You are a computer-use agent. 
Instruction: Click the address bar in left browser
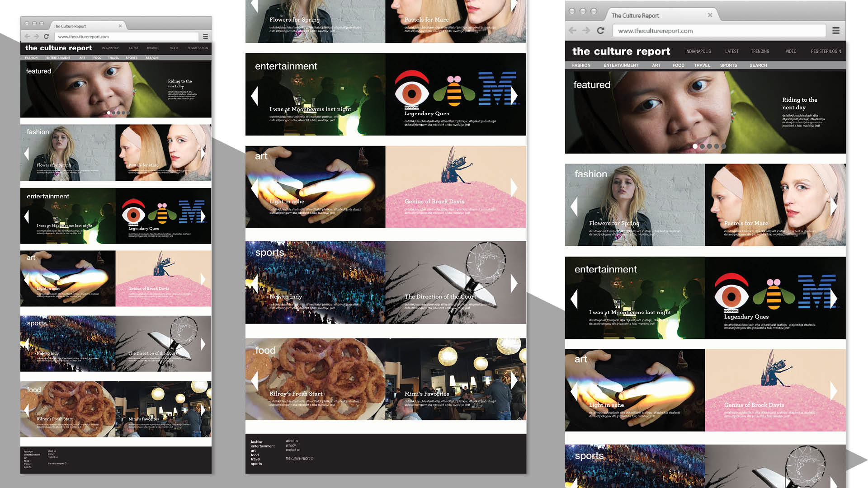point(127,37)
